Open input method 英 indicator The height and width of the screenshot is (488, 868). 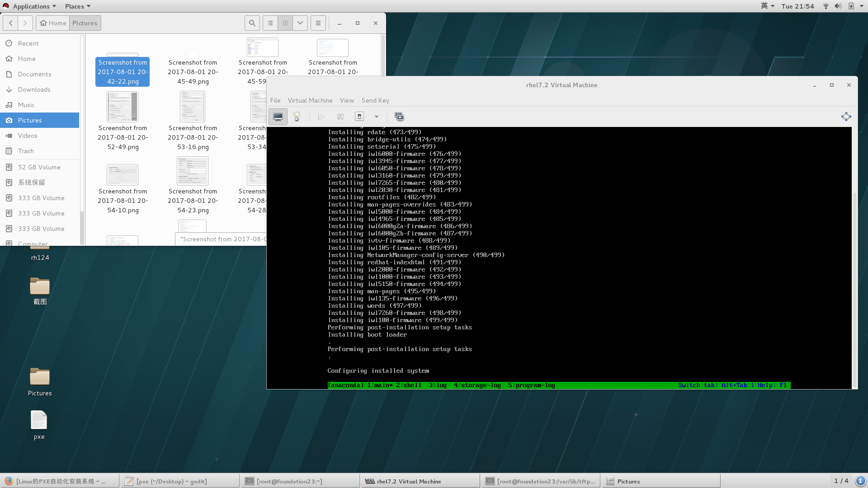click(768, 6)
